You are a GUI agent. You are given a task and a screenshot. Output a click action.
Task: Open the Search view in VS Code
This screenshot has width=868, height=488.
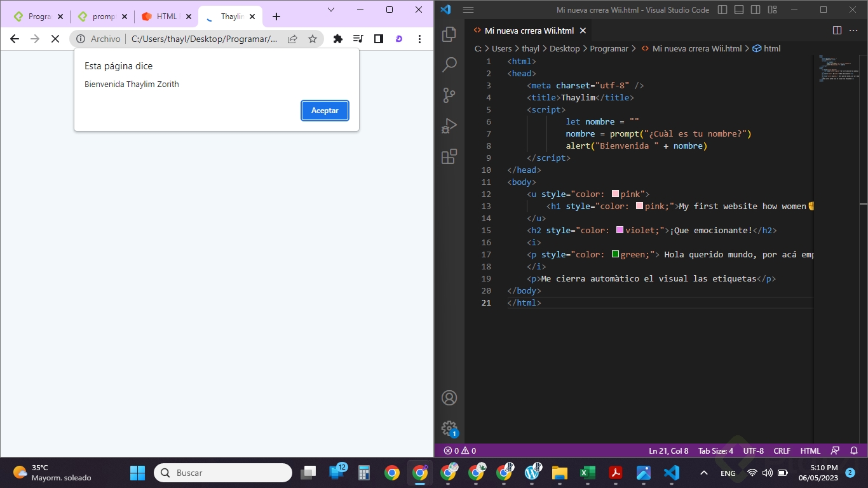449,64
